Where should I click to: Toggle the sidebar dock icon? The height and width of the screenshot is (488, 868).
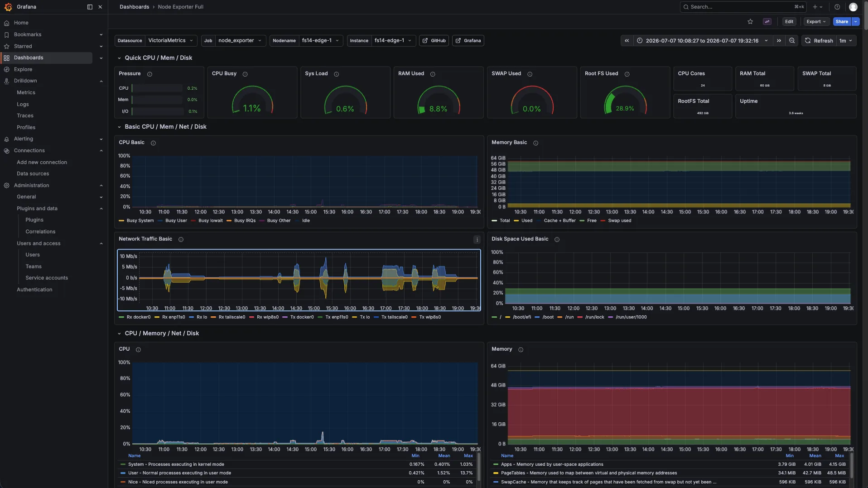90,7
